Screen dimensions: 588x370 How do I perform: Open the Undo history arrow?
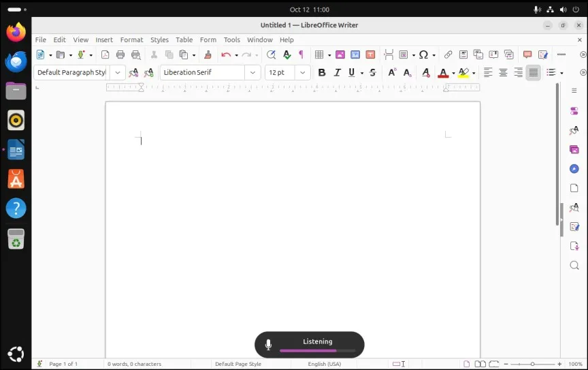236,55
